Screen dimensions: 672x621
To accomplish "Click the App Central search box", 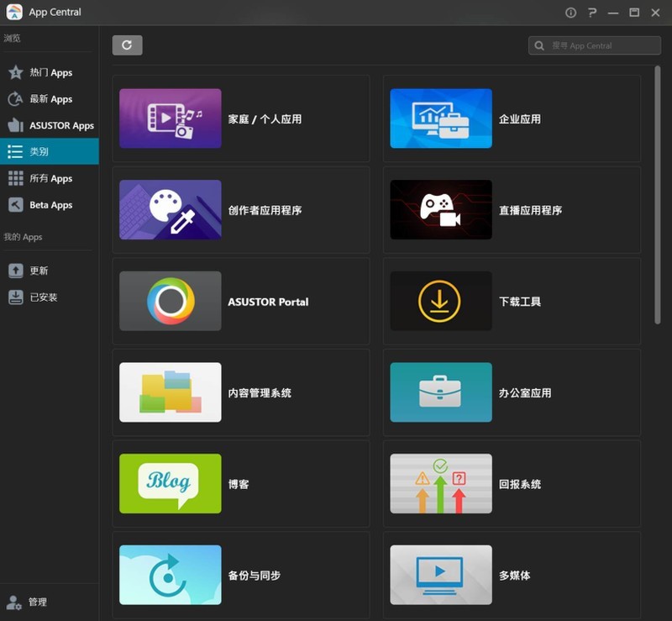I will tap(594, 45).
